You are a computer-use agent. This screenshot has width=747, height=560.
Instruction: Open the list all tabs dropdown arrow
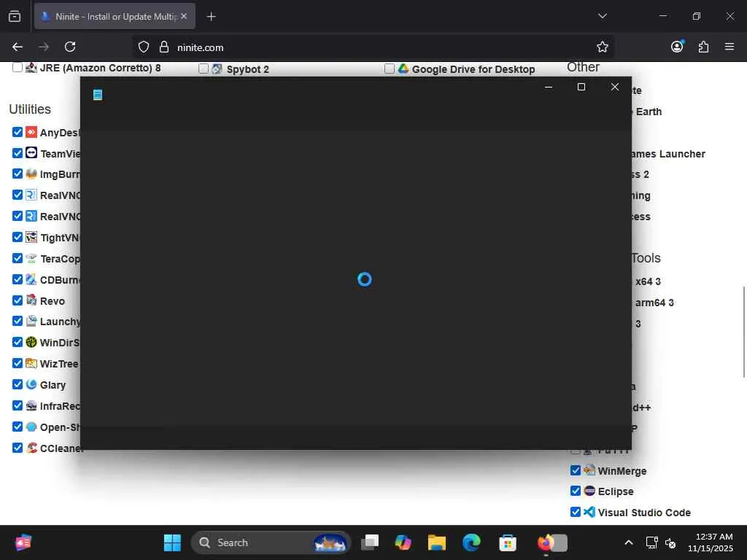602,16
